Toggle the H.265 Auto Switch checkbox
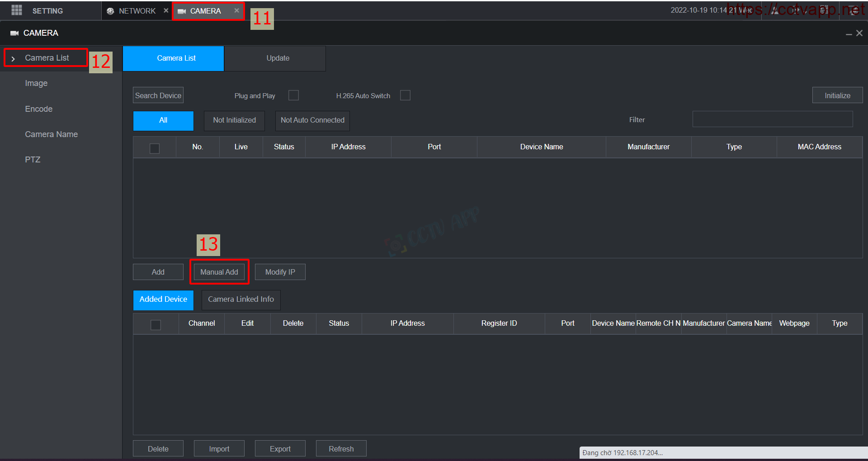Viewport: 868px width, 461px height. click(405, 95)
